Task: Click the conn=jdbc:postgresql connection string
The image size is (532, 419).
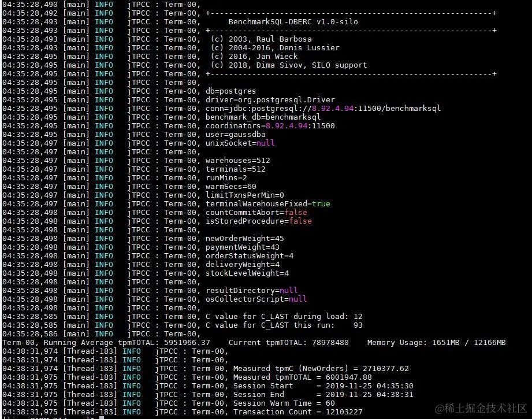Action: click(323, 108)
